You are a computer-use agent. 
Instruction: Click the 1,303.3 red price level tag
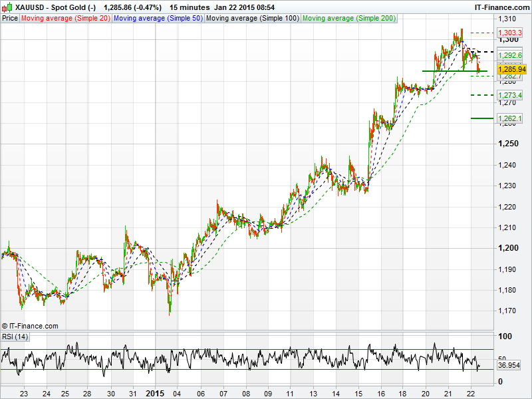pyautogui.click(x=511, y=32)
